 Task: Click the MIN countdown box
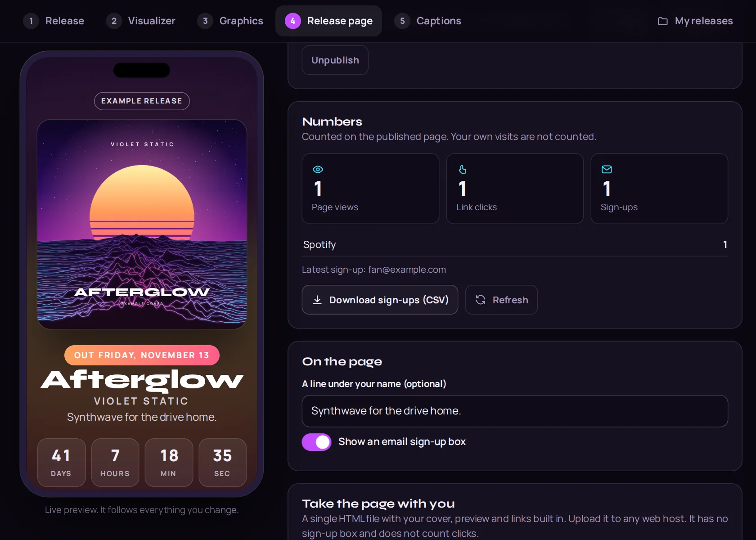169,463
